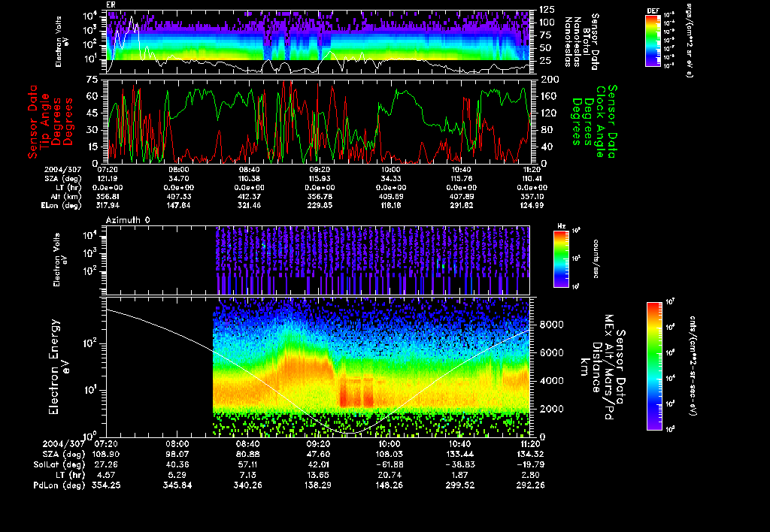This screenshot has height=532, width=770.
Task: Select lower SZA value 98.07
Action: (x=177, y=454)
